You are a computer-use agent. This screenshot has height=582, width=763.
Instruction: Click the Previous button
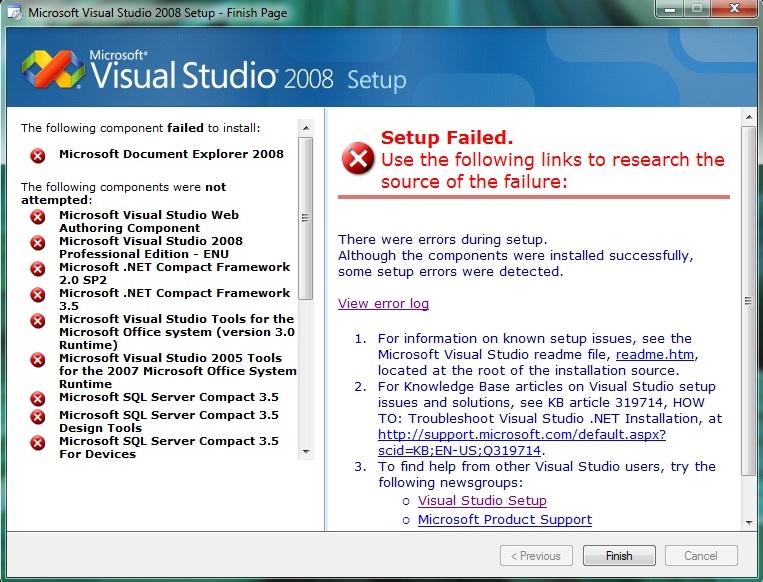(536, 556)
